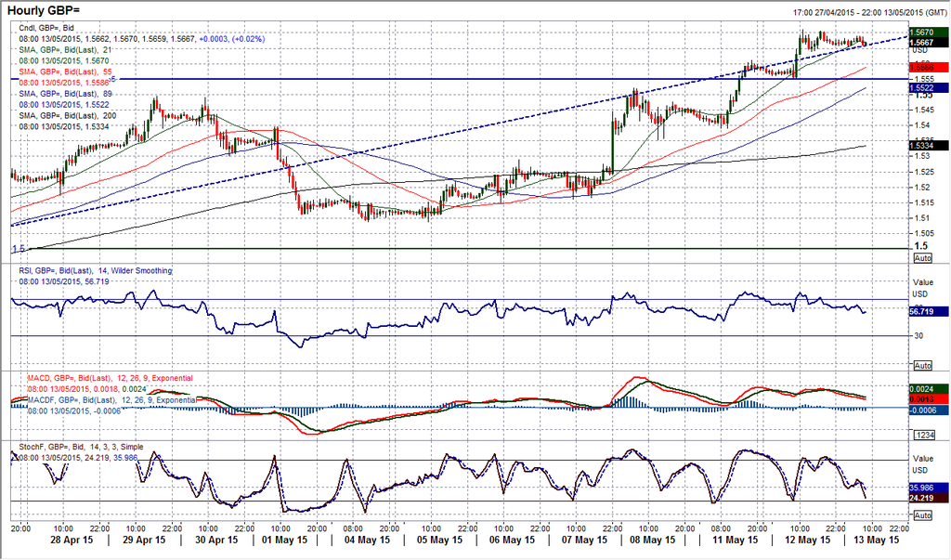Click the 1.525 price axis label
The image size is (951, 560).
[x=924, y=172]
